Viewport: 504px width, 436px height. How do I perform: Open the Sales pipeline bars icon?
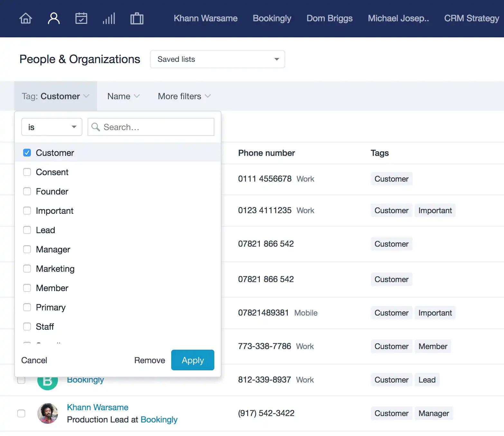tap(109, 18)
